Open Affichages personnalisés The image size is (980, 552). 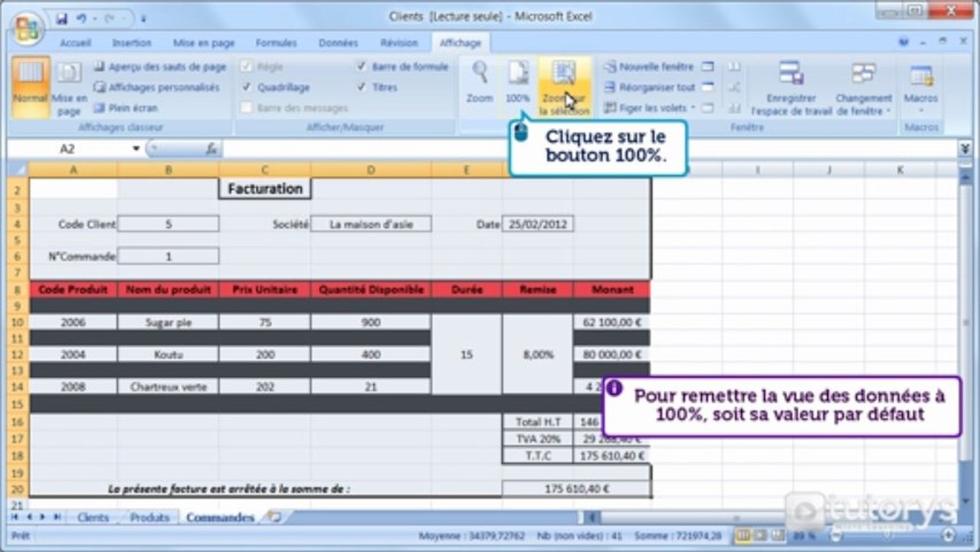click(x=157, y=87)
